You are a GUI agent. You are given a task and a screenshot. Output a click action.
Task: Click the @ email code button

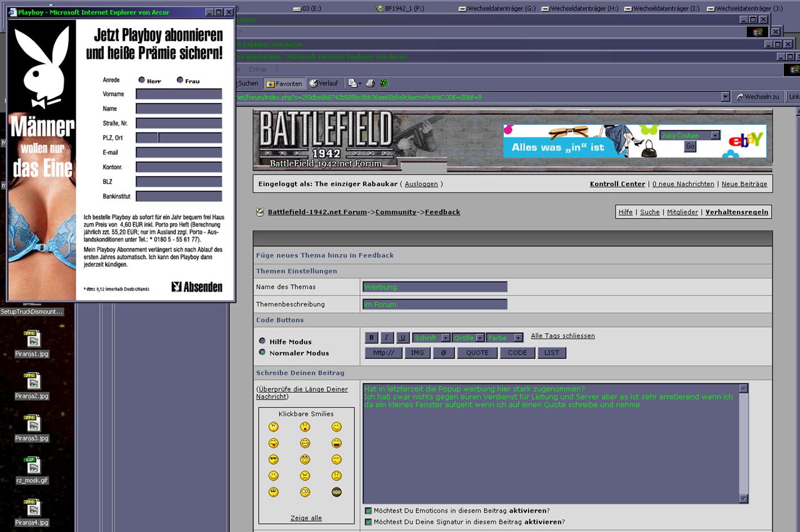coord(444,353)
